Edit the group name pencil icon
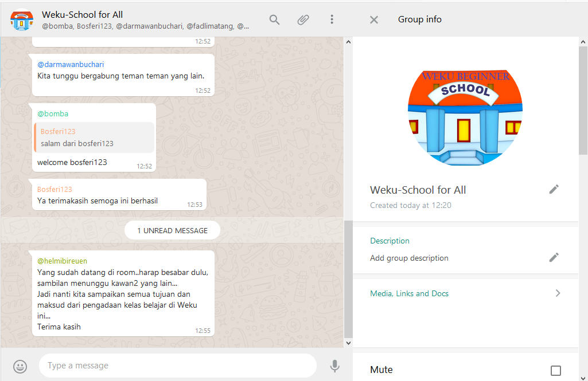The height and width of the screenshot is (381, 588). point(554,189)
